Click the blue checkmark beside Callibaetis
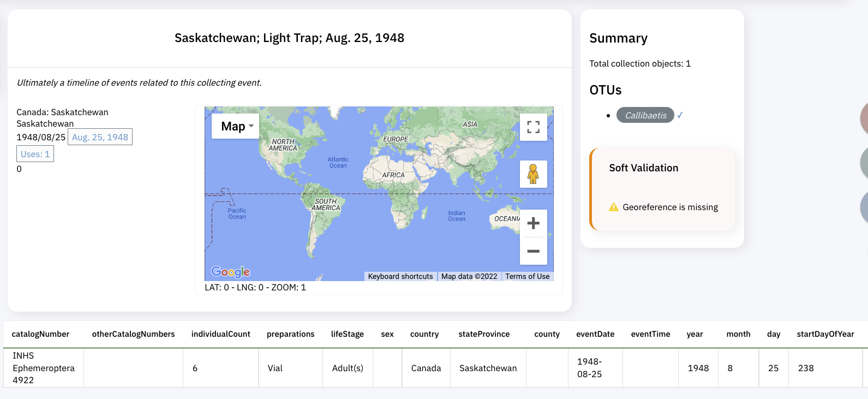This screenshot has height=399, width=868. (x=680, y=115)
